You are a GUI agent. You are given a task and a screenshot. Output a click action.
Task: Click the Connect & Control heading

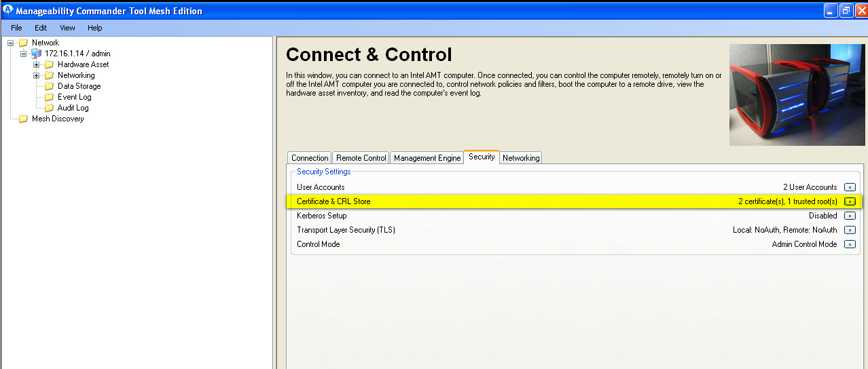[x=369, y=55]
